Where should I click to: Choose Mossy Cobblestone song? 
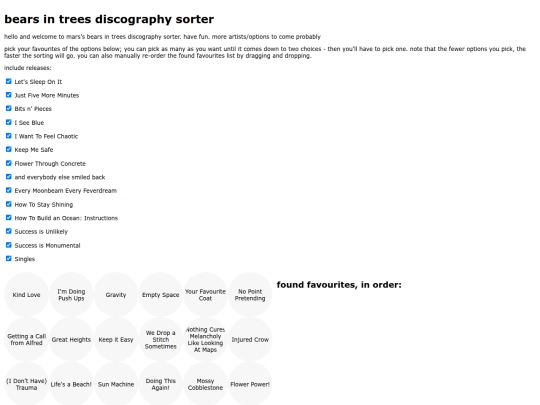pos(206,384)
